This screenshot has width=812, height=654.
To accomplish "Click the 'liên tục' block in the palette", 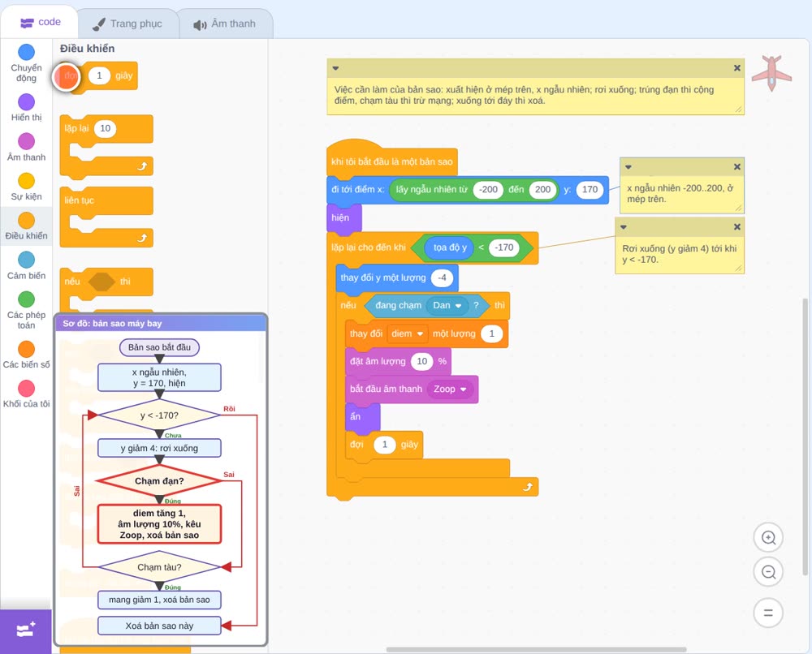I will tap(106, 217).
